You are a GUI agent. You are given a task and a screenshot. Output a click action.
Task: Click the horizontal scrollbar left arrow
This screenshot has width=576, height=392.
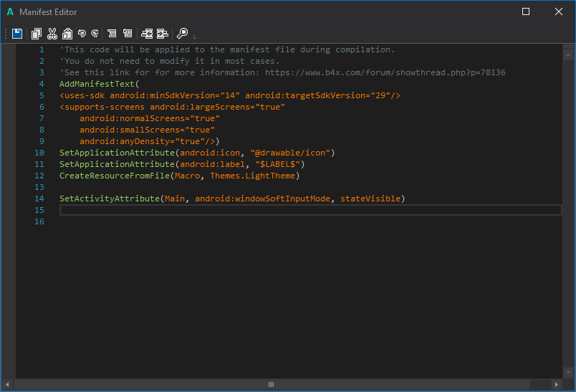(x=6, y=385)
